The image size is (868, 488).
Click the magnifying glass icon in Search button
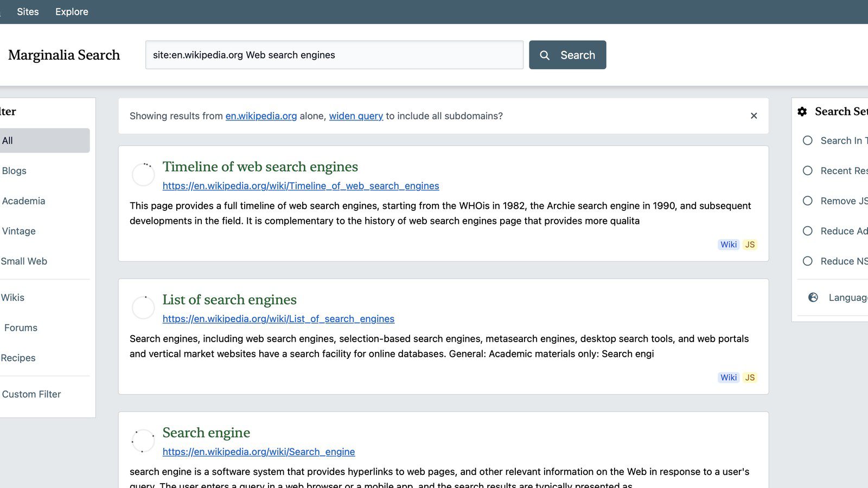pos(545,55)
